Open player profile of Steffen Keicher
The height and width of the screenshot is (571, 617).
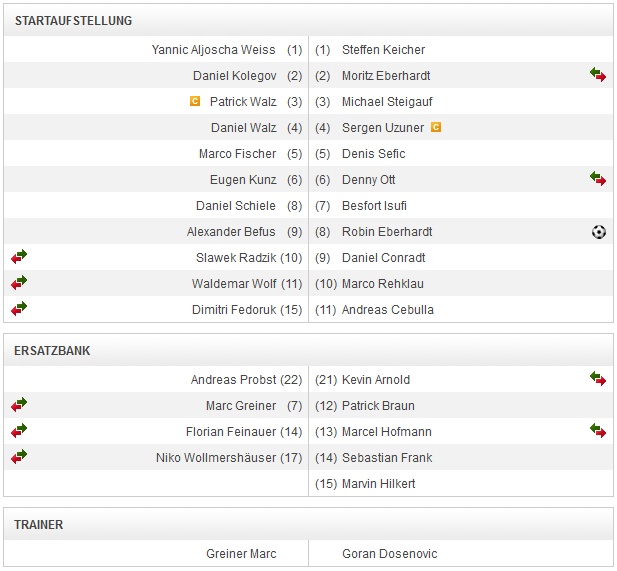point(383,49)
